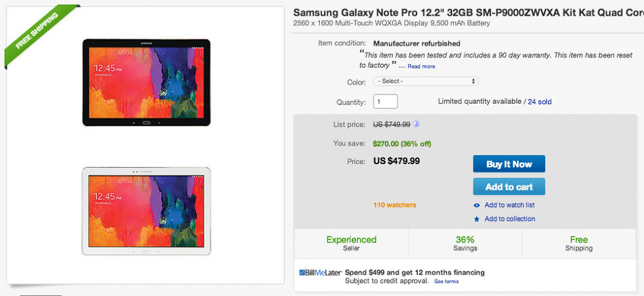Click the Quantity input field

point(386,102)
